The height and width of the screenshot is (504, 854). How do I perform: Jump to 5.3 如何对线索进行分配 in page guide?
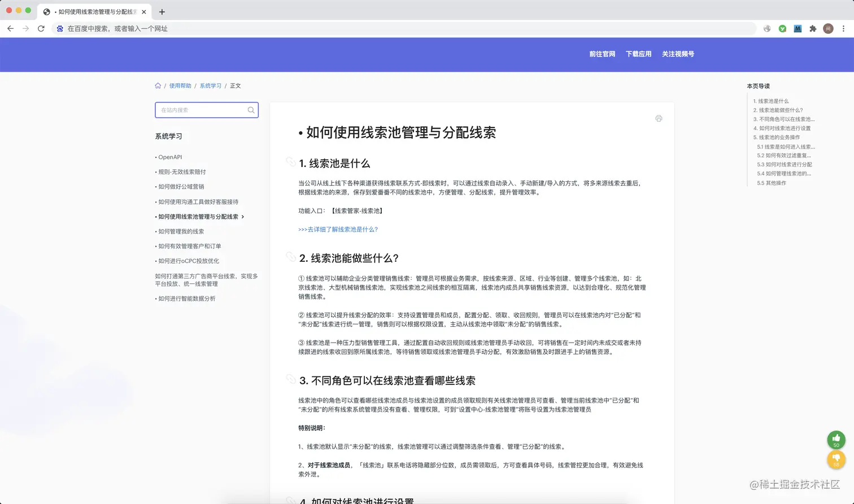785,165
